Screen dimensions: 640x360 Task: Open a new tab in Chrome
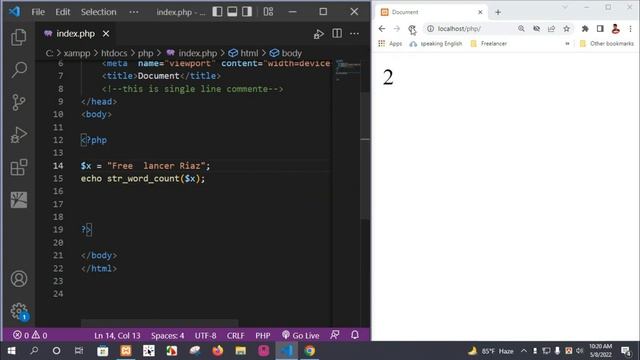(x=498, y=12)
